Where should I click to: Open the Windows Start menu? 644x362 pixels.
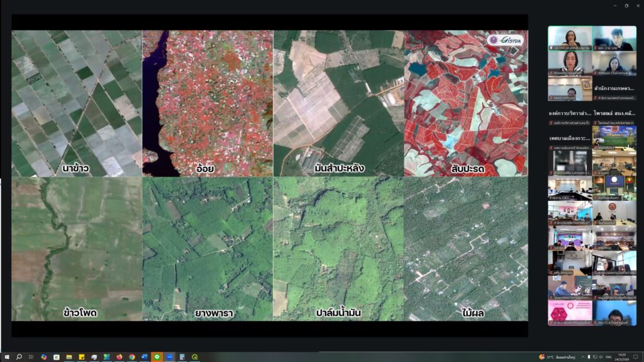click(6, 357)
